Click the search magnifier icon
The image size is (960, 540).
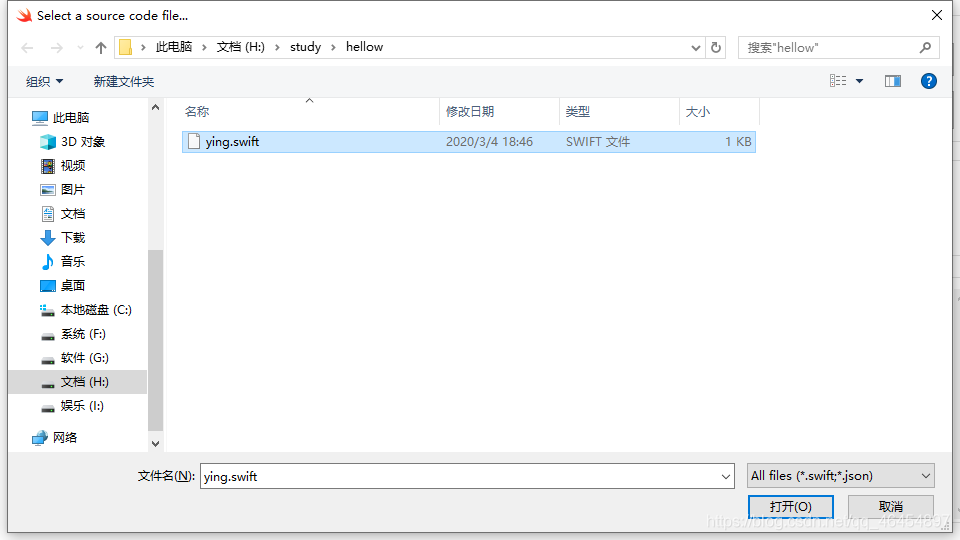click(925, 48)
